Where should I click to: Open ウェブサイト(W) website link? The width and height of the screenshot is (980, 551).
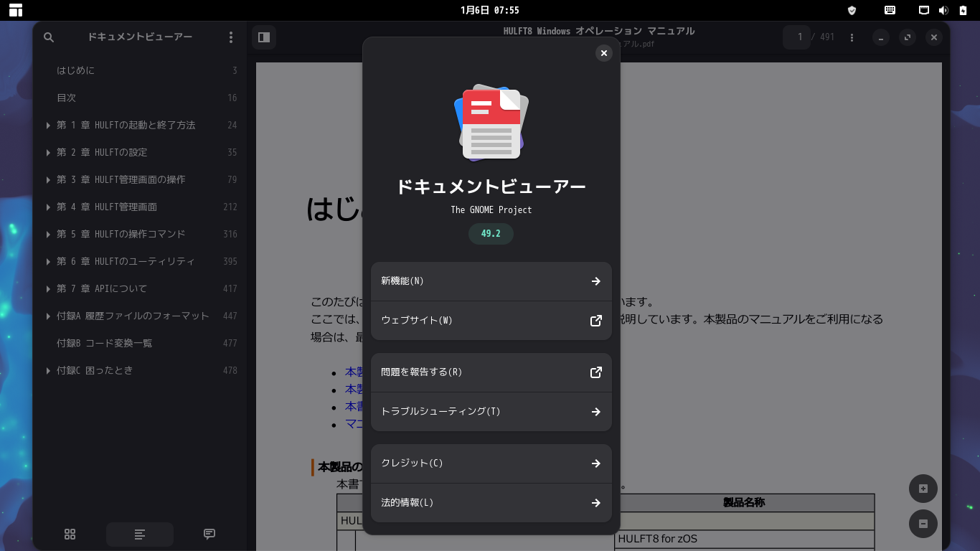pyautogui.click(x=491, y=321)
